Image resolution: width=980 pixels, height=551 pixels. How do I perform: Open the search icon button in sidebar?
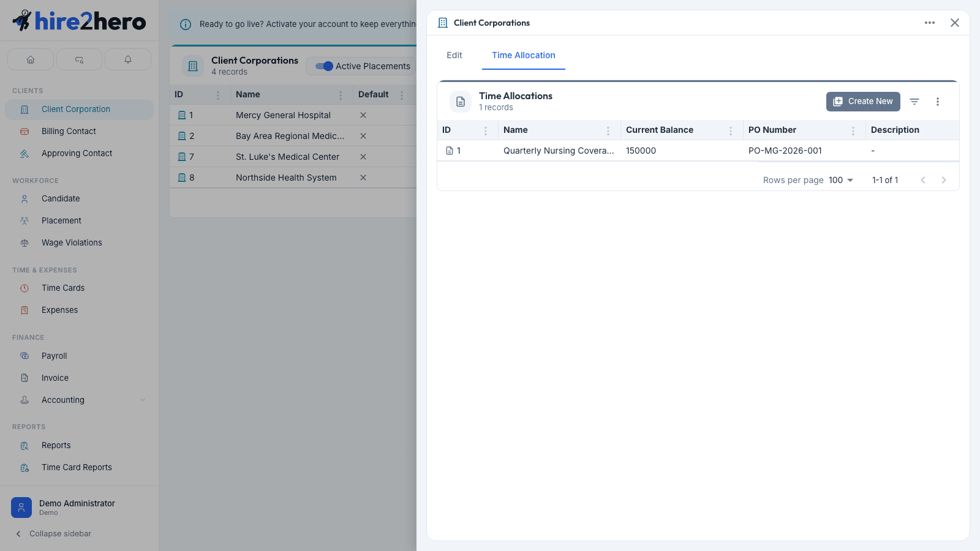tap(79, 59)
